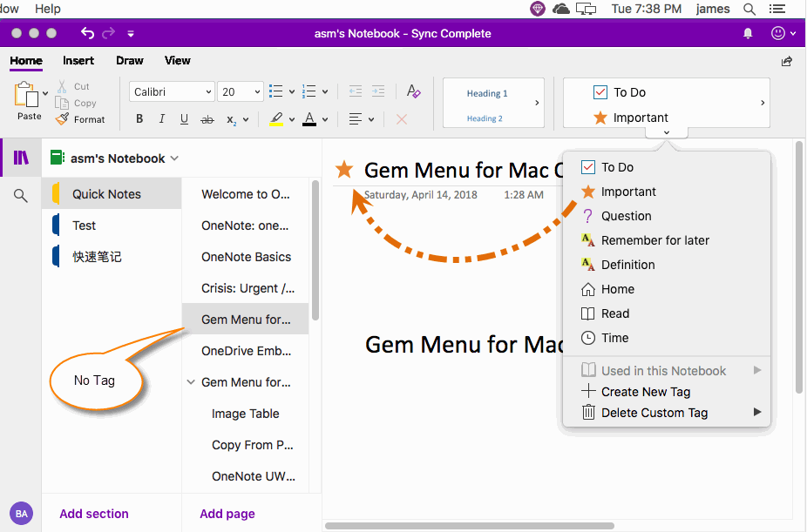Click the red X delete icon

coord(402,119)
